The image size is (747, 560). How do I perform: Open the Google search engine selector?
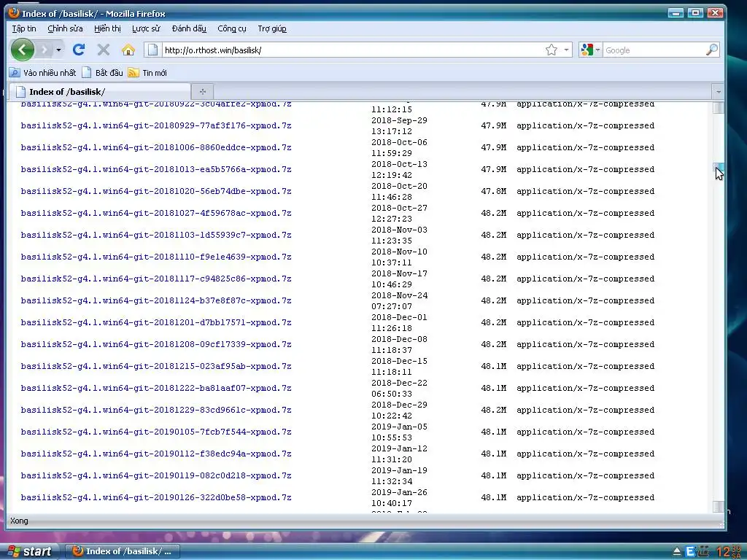(590, 50)
